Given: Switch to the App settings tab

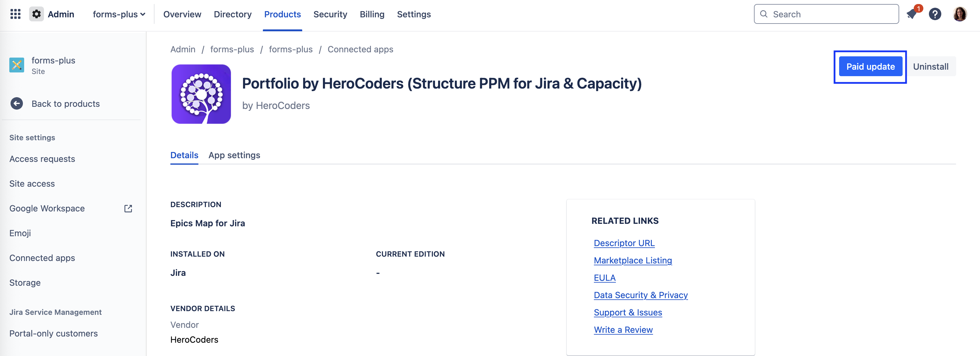Looking at the screenshot, I should pos(234,155).
